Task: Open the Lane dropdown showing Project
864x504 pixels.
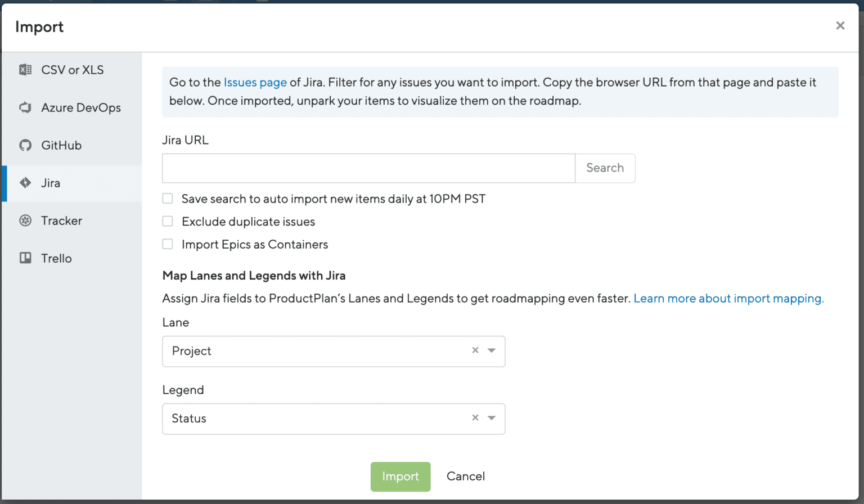Action: click(x=315, y=351)
